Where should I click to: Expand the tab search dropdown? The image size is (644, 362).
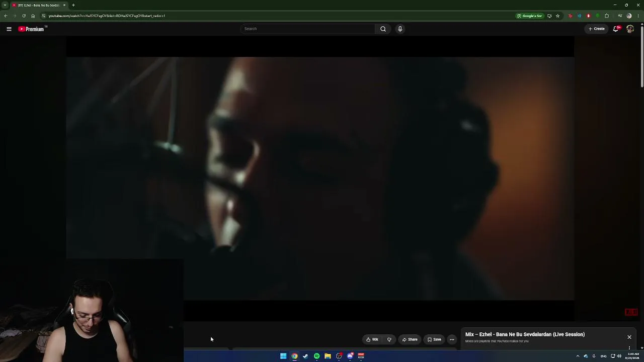5,5
